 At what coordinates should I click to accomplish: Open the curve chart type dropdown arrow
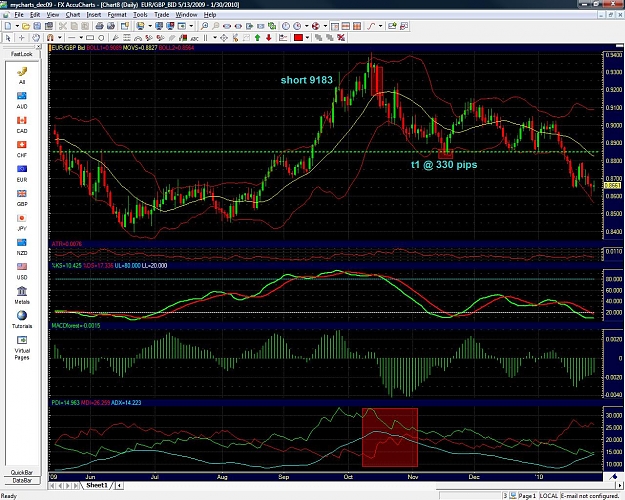(x=381, y=26)
